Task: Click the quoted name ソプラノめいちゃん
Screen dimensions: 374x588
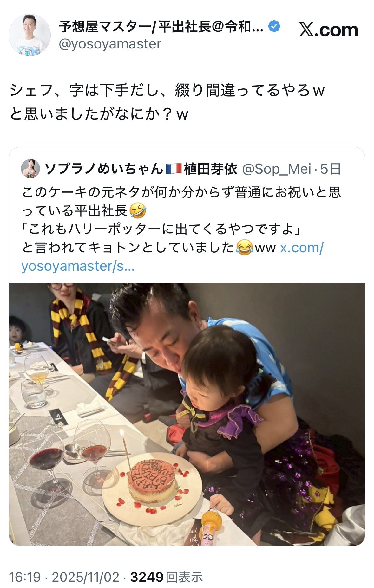Action: [x=104, y=169]
